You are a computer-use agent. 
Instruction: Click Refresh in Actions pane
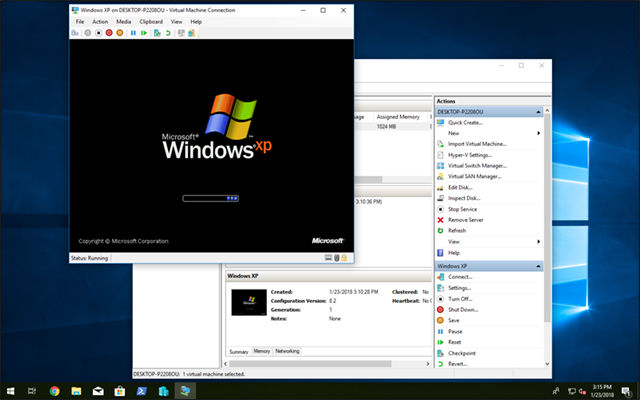(457, 231)
